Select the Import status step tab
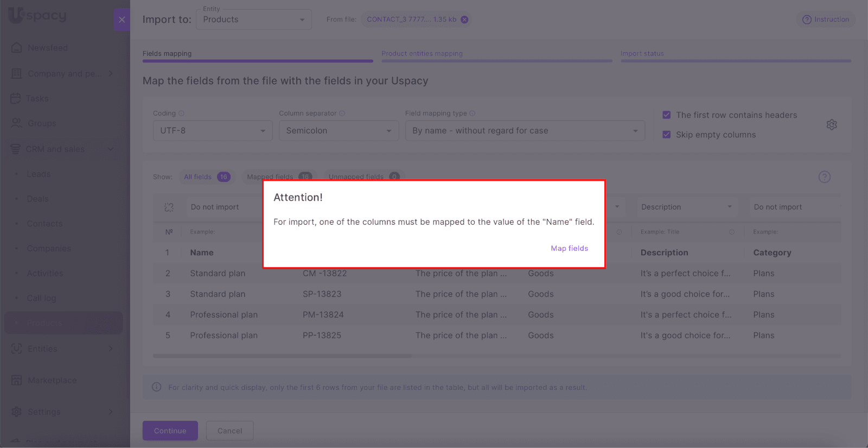This screenshot has height=448, width=868. pos(642,54)
